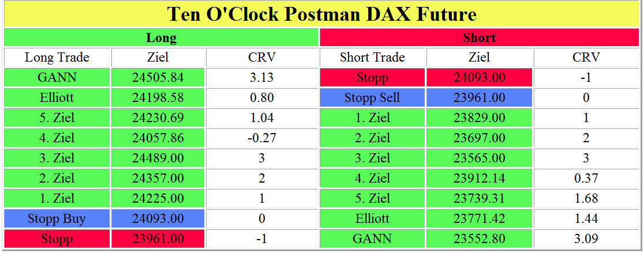Click the Long Trade column header

pos(57,58)
